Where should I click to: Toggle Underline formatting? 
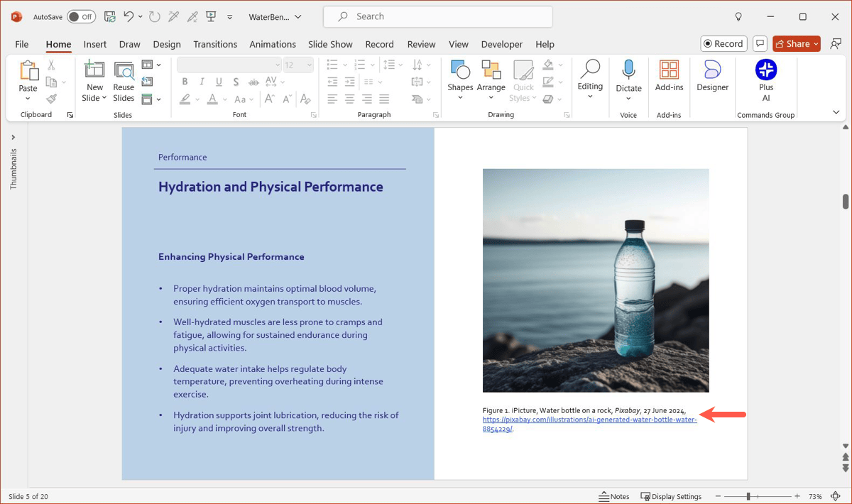click(219, 82)
